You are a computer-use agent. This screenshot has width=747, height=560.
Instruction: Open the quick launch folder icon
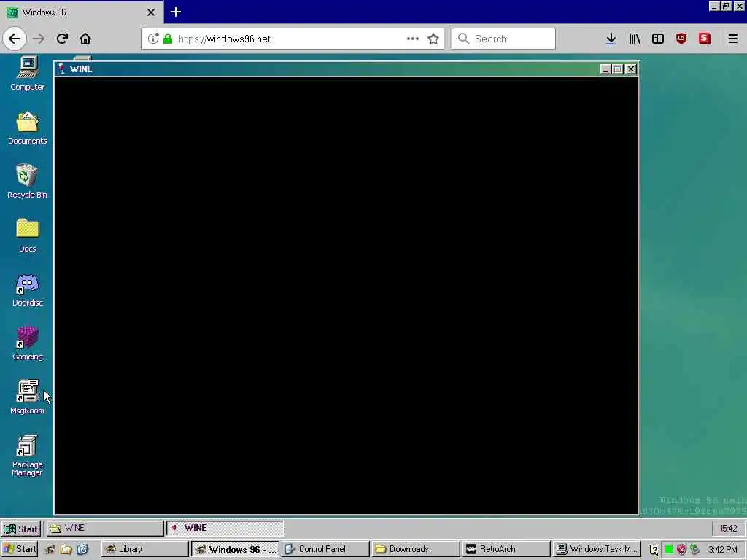(66, 550)
